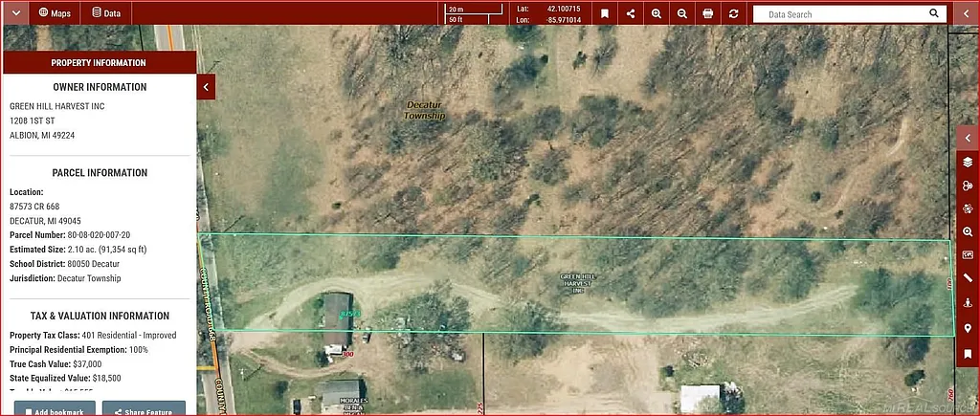Image resolution: width=980 pixels, height=416 pixels.
Task: Click the bookmark icon in top toolbar
Action: pyautogui.click(x=605, y=13)
